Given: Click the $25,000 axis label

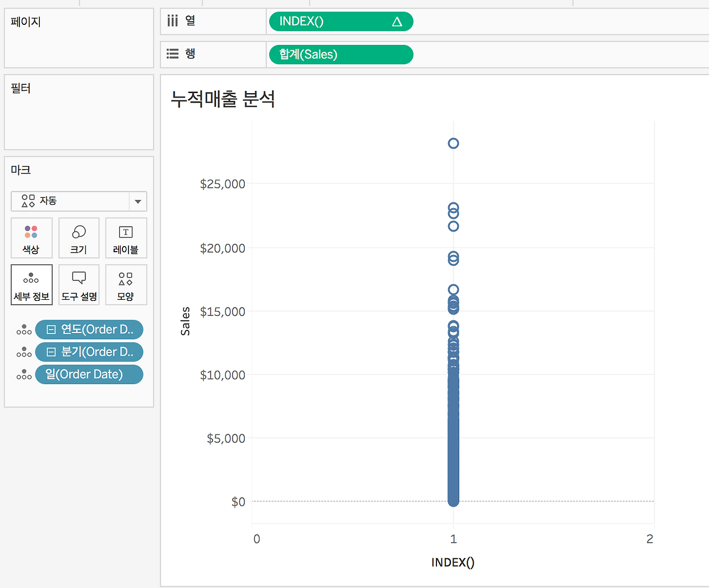Looking at the screenshot, I should [223, 184].
